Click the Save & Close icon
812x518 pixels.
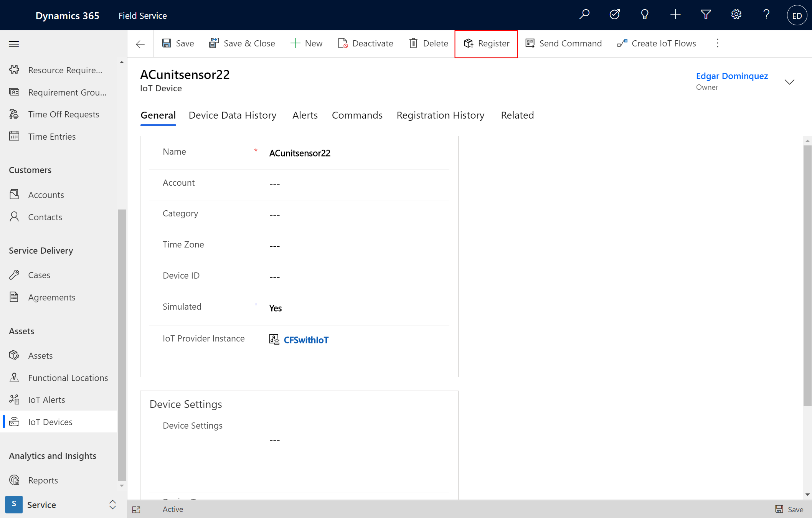(214, 43)
